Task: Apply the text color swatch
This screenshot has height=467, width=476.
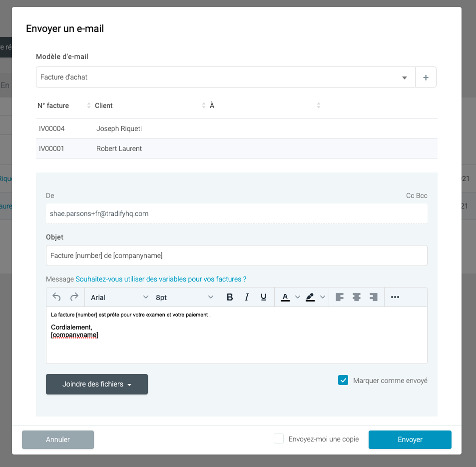Action: click(285, 297)
